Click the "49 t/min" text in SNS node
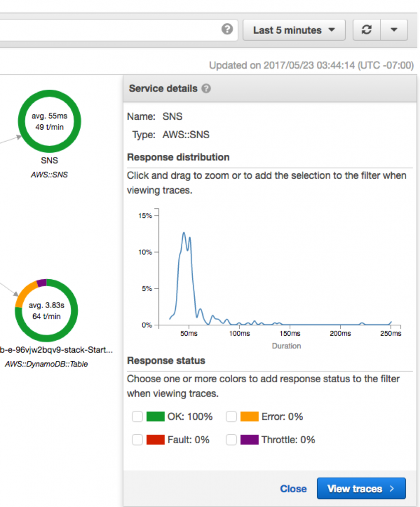 pos(50,127)
